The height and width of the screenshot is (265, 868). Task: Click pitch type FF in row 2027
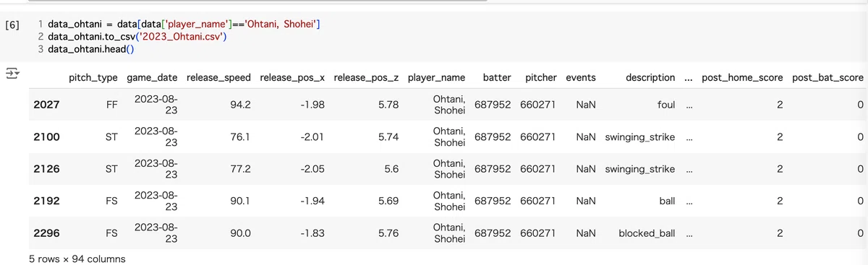click(x=111, y=105)
